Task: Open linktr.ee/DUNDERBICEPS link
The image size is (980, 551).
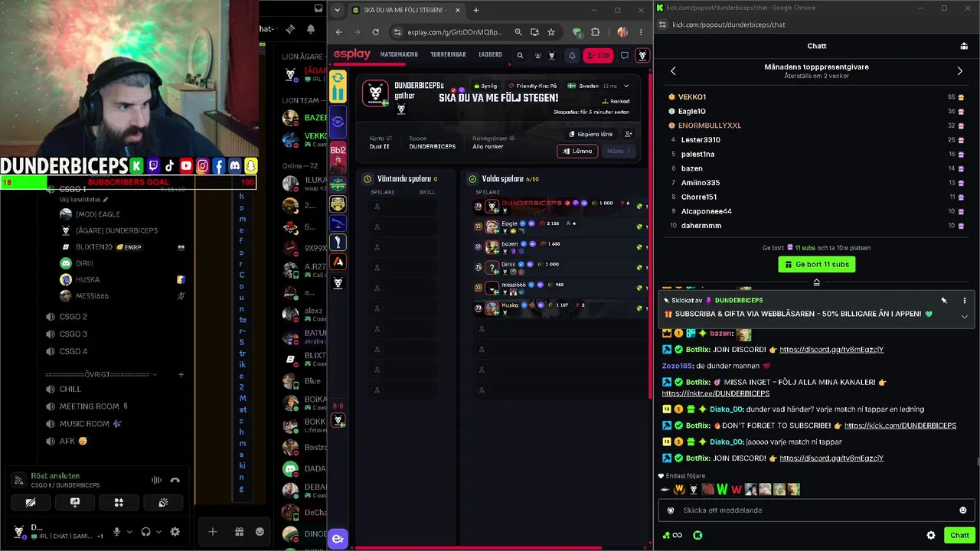Action: (x=715, y=393)
